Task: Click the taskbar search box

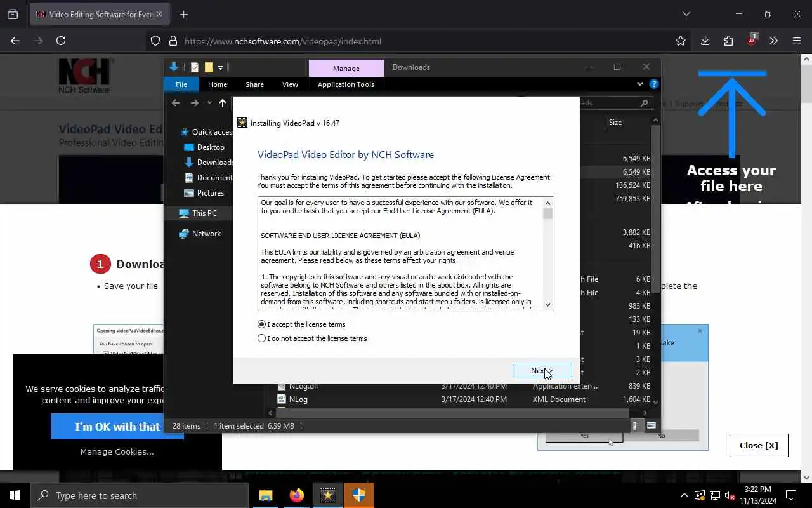Action: [140, 495]
